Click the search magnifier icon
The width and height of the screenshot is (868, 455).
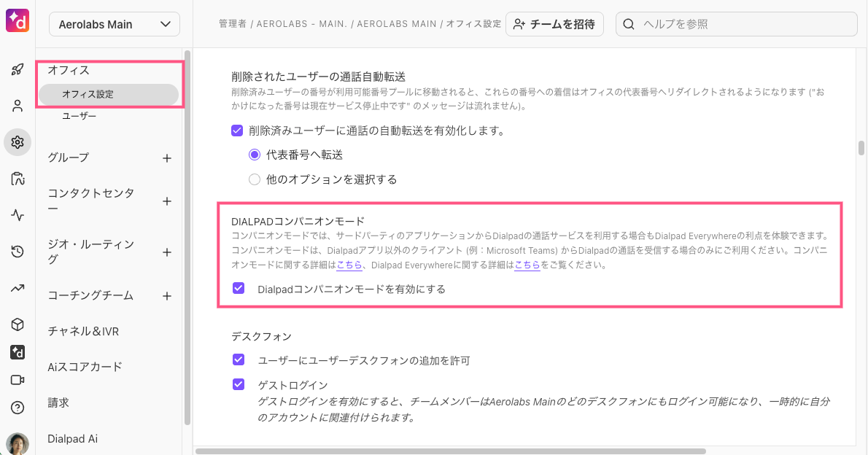pyautogui.click(x=629, y=24)
